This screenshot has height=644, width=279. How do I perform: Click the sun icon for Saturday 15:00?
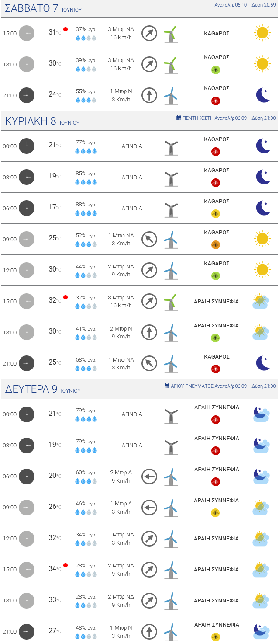point(262,33)
